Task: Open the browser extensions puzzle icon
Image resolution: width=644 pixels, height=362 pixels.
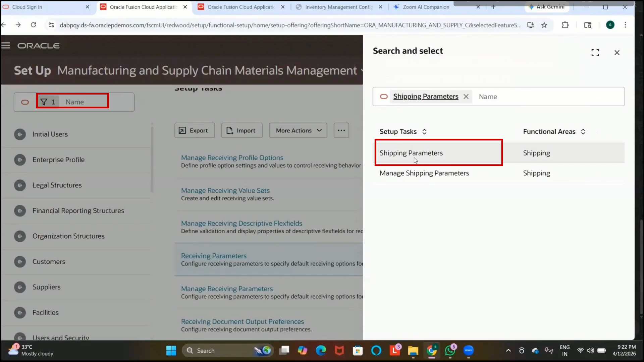Action: coord(565,25)
